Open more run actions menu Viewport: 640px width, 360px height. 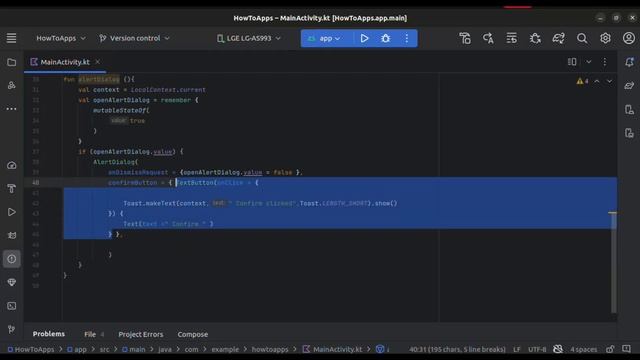[x=407, y=38]
